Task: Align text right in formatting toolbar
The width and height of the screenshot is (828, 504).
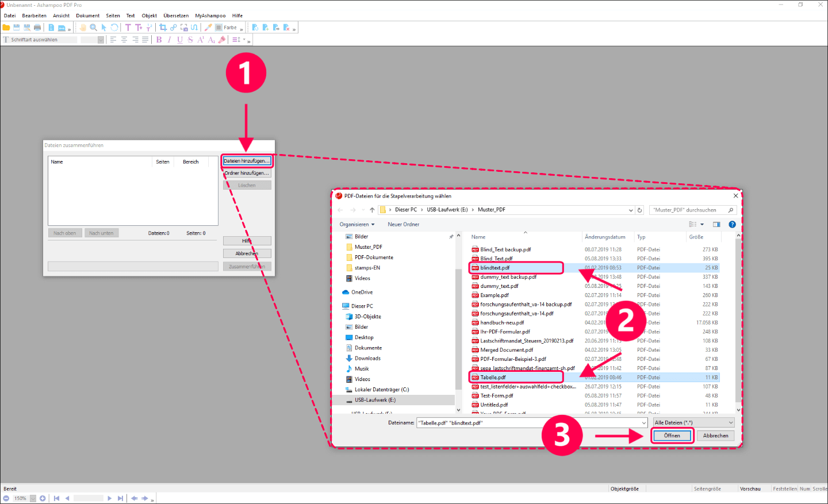Action: pos(135,40)
